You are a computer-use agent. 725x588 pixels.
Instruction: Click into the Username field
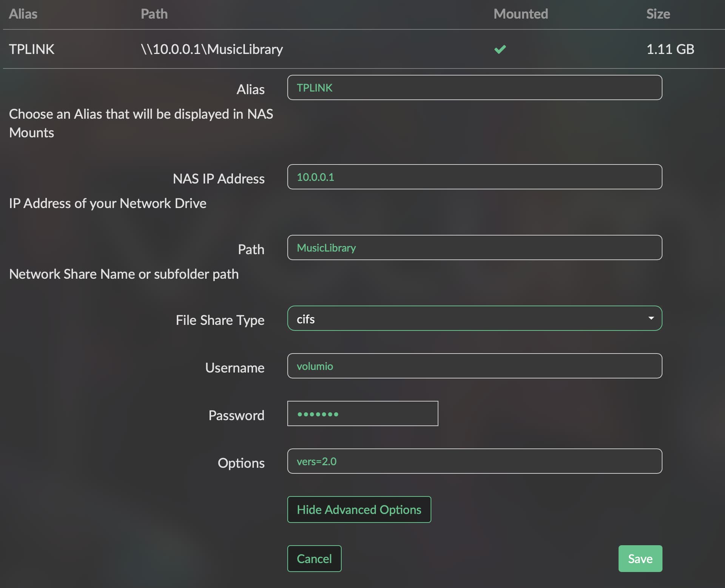point(474,366)
